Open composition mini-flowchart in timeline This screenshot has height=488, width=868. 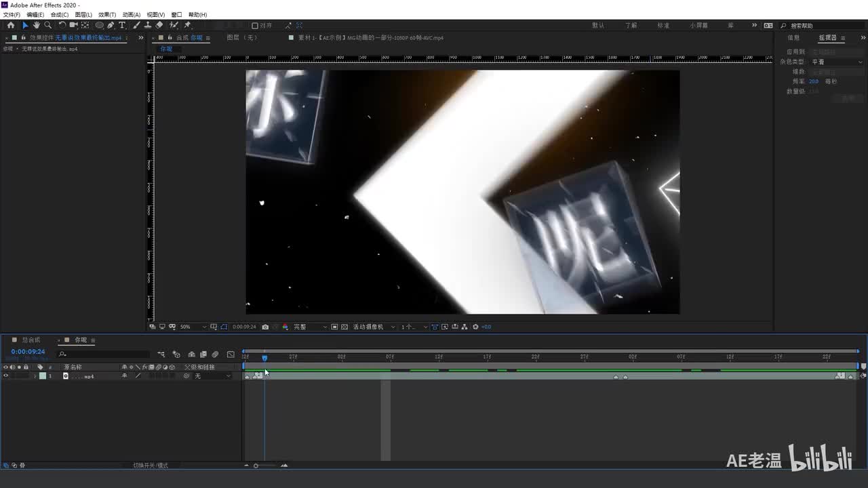point(161,354)
